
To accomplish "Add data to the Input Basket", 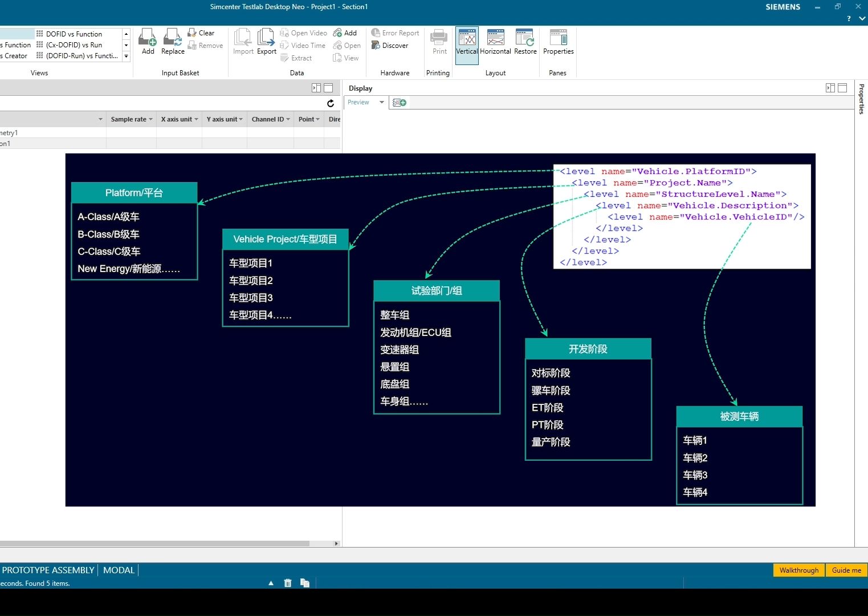I will (x=148, y=42).
